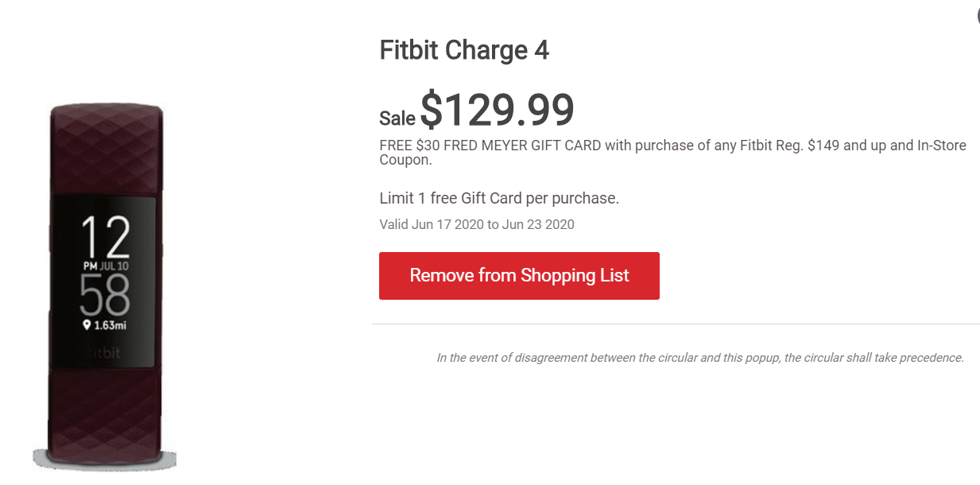980x485 pixels.
Task: Click the horizontal divider line below the button
Action: click(x=676, y=324)
